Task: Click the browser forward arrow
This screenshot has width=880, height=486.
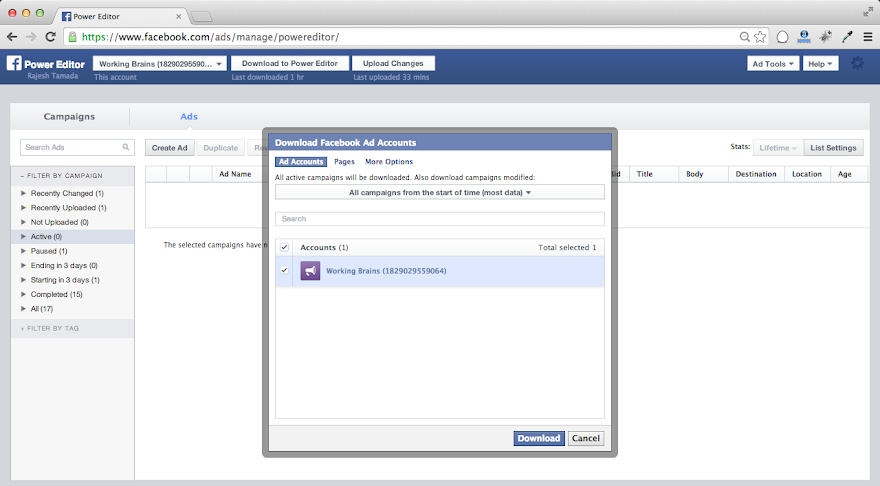Action: [x=31, y=37]
